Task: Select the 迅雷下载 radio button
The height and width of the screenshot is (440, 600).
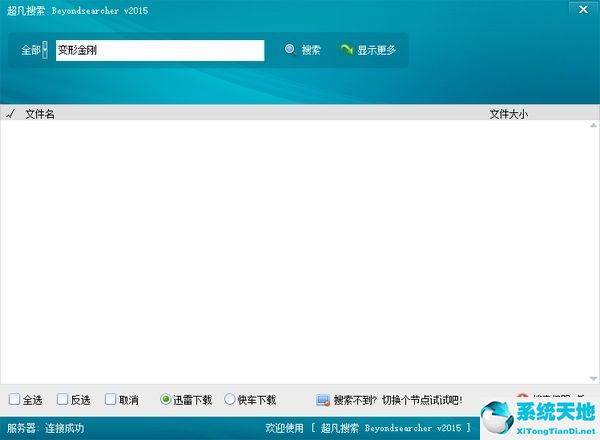Action: pyautogui.click(x=165, y=399)
